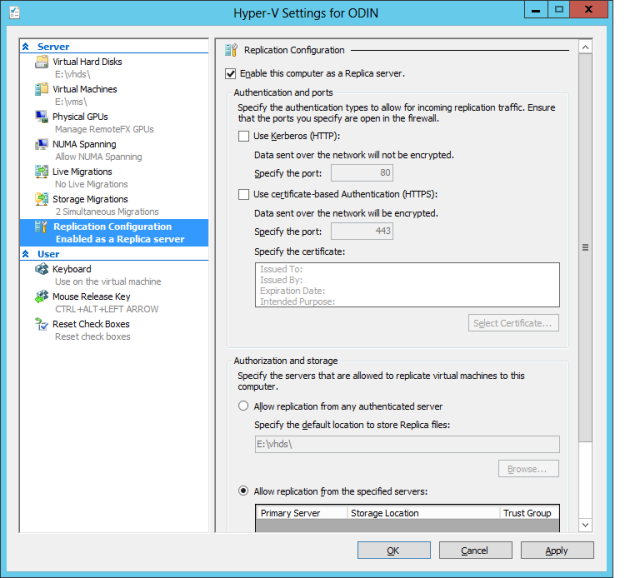The image size is (640, 578).
Task: Open Reset Check Boxes settings
Action: pyautogui.click(x=91, y=324)
